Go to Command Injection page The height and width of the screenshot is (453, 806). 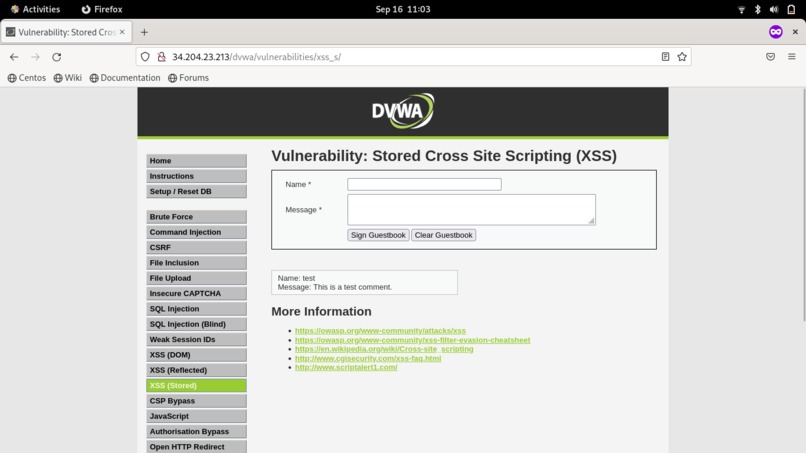(x=196, y=232)
